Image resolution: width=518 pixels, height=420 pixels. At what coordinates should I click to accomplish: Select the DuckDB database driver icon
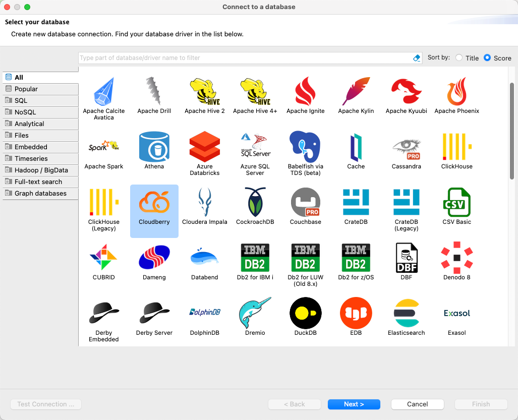(x=305, y=313)
